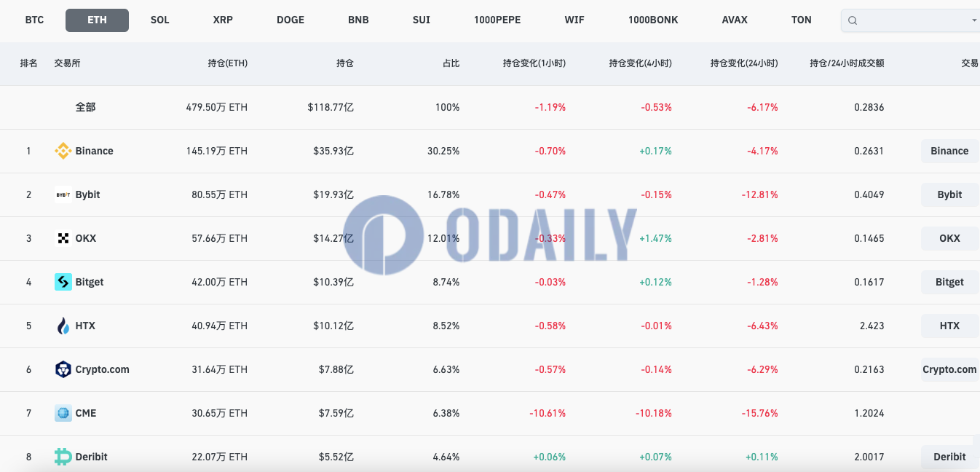Viewport: 980px width, 472px height.
Task: Open the HTX exchange name link
Action: [x=85, y=326]
